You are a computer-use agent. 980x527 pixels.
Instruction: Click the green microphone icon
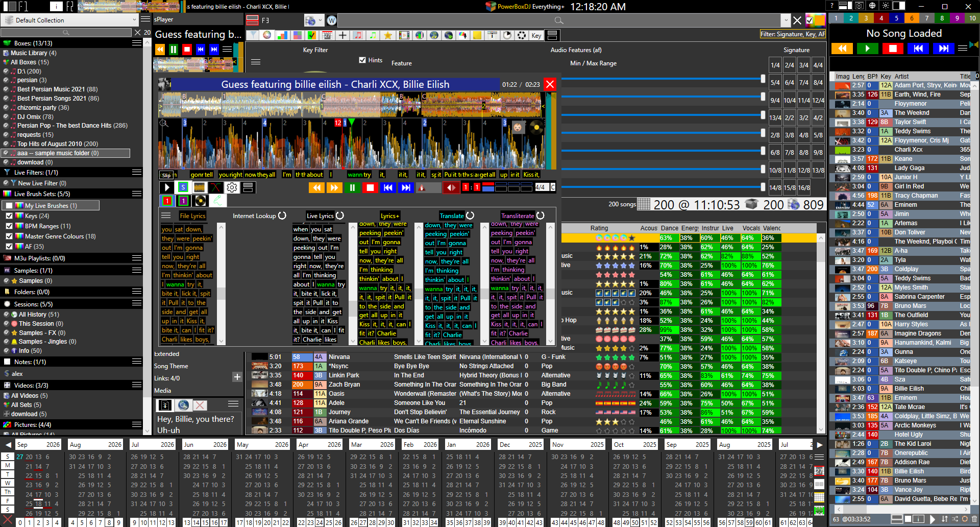point(217,201)
